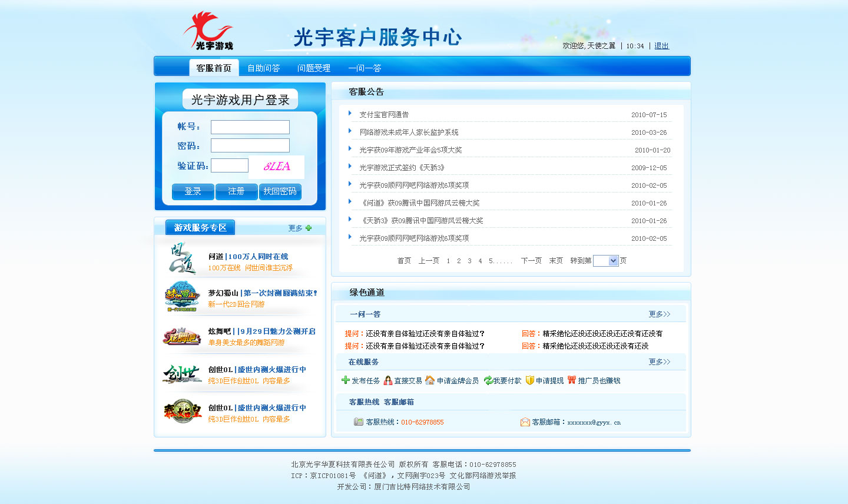Click the 推广员也赚钱 gift icon
This screenshot has width=848, height=504.
pyautogui.click(x=572, y=380)
